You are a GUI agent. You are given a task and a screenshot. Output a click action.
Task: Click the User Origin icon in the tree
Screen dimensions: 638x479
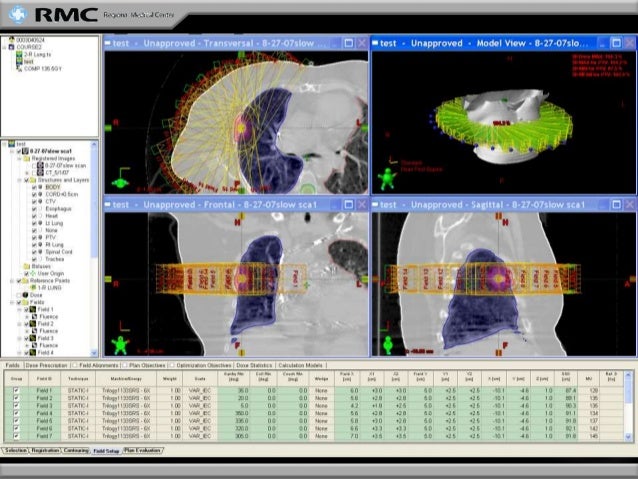coord(32,273)
